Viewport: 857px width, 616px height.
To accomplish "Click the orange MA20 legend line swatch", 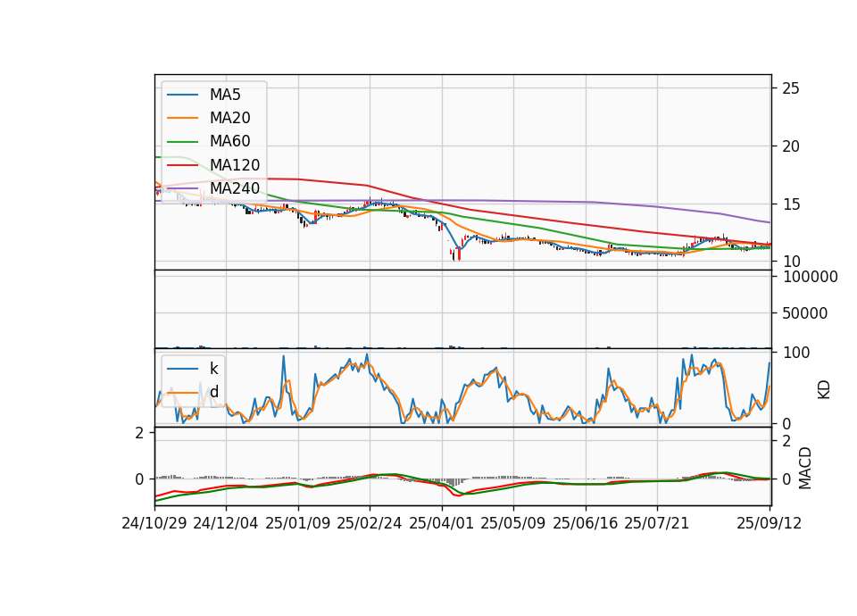I will [x=182, y=119].
